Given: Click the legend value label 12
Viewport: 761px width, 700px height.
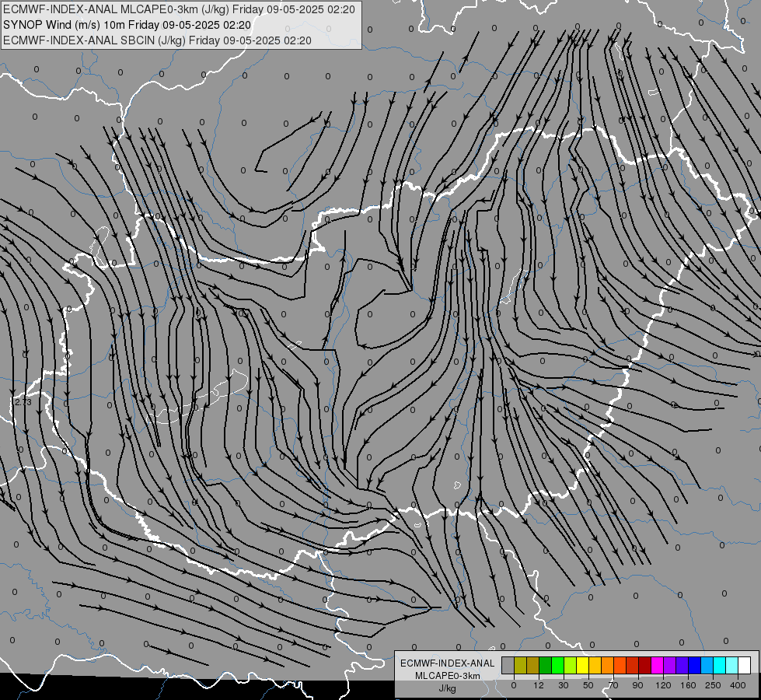Looking at the screenshot, I should click(x=539, y=685).
